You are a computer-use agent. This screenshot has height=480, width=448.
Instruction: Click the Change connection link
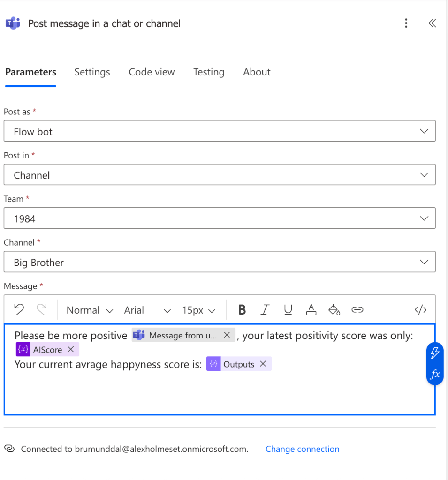pyautogui.click(x=302, y=449)
